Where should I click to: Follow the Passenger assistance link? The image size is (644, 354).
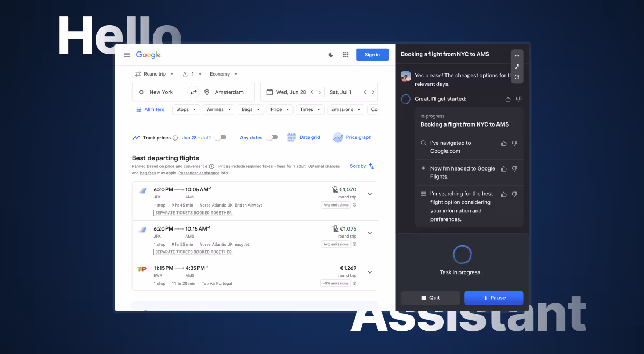click(x=199, y=173)
